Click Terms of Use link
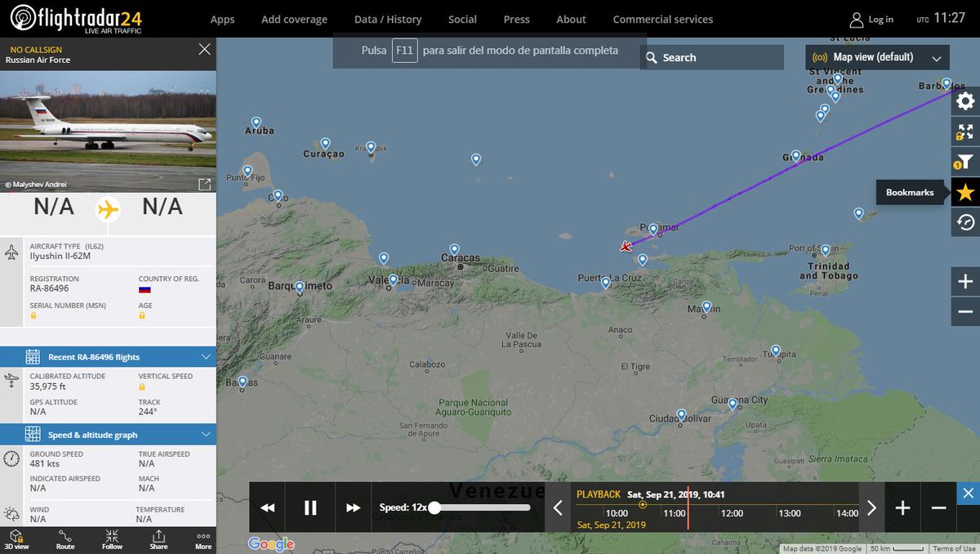The image size is (980, 554). point(954,549)
